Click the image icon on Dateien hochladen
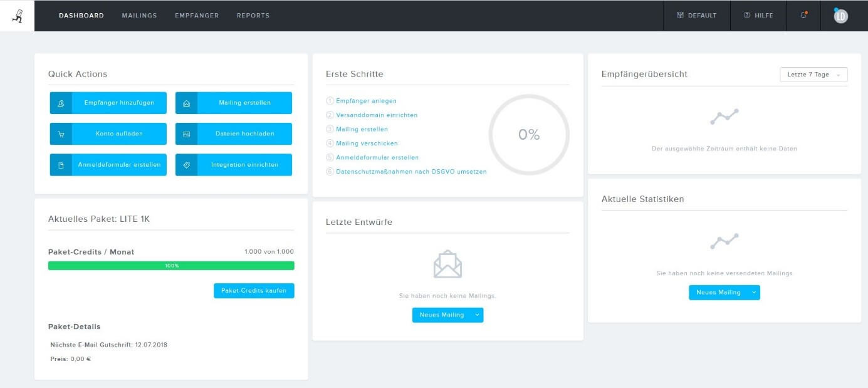Image resolution: width=868 pixels, height=388 pixels. tap(187, 134)
